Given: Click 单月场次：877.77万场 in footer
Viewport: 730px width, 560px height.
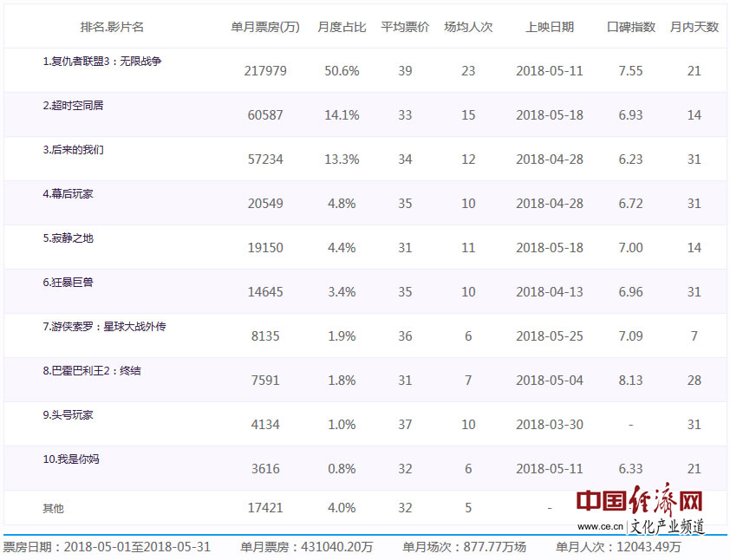Looking at the screenshot, I should pyautogui.click(x=464, y=547).
